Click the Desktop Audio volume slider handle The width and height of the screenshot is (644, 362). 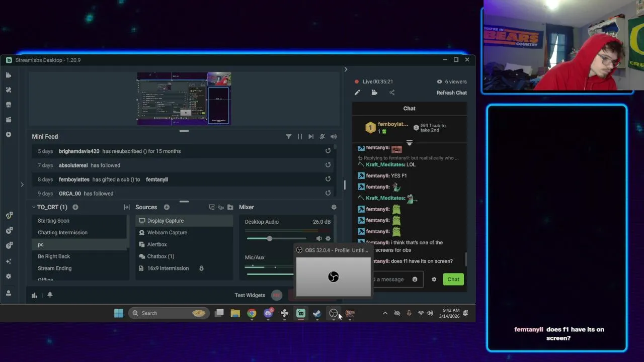click(270, 239)
